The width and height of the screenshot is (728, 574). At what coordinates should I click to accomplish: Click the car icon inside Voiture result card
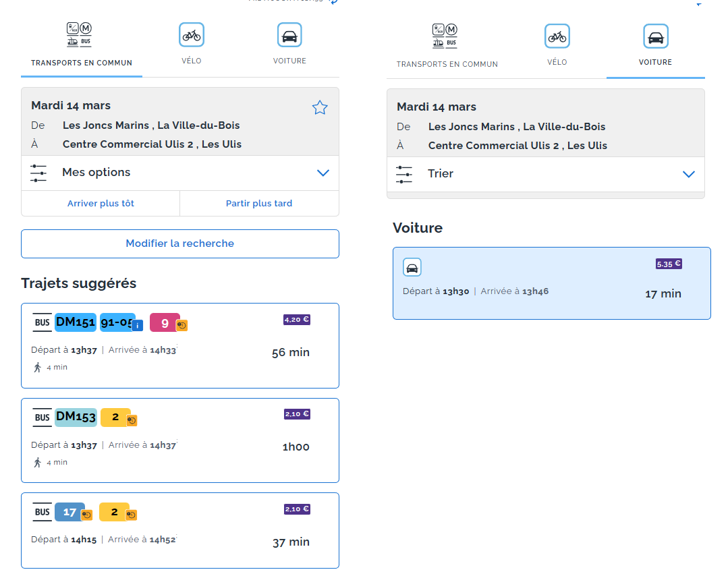coord(412,267)
